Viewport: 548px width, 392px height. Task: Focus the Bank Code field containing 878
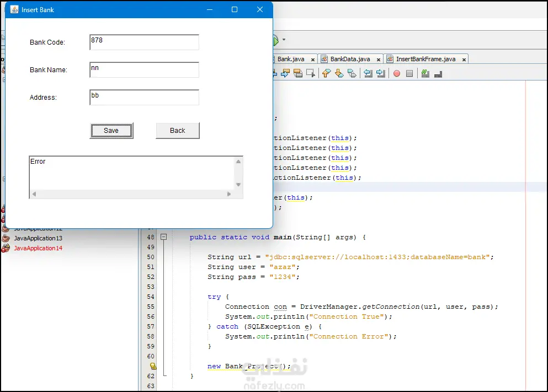coord(145,42)
